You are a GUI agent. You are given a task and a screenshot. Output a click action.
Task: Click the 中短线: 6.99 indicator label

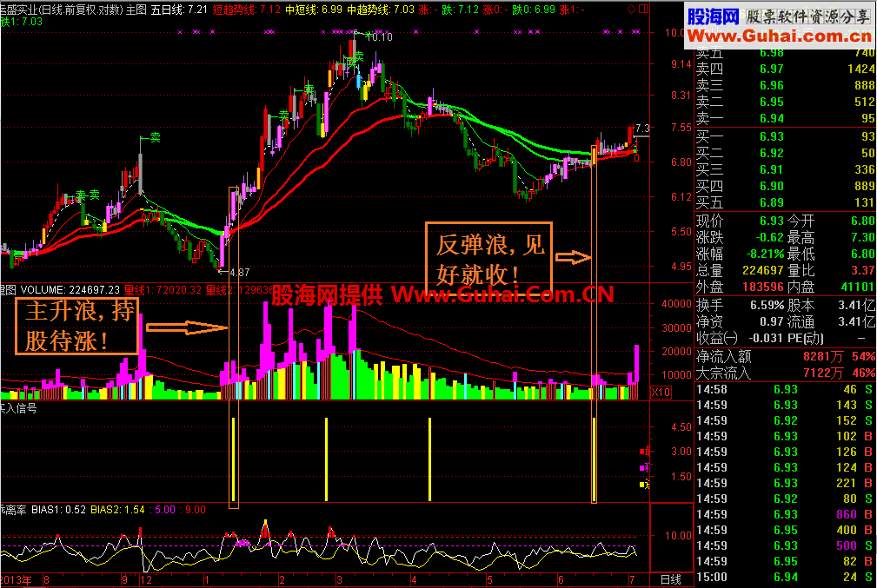coord(313,10)
